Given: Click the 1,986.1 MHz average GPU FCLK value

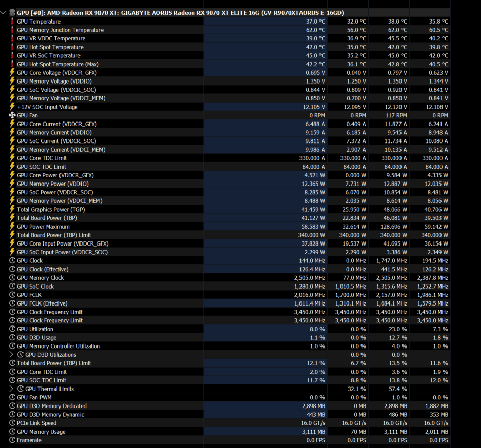Looking at the screenshot, I should 432,295.
